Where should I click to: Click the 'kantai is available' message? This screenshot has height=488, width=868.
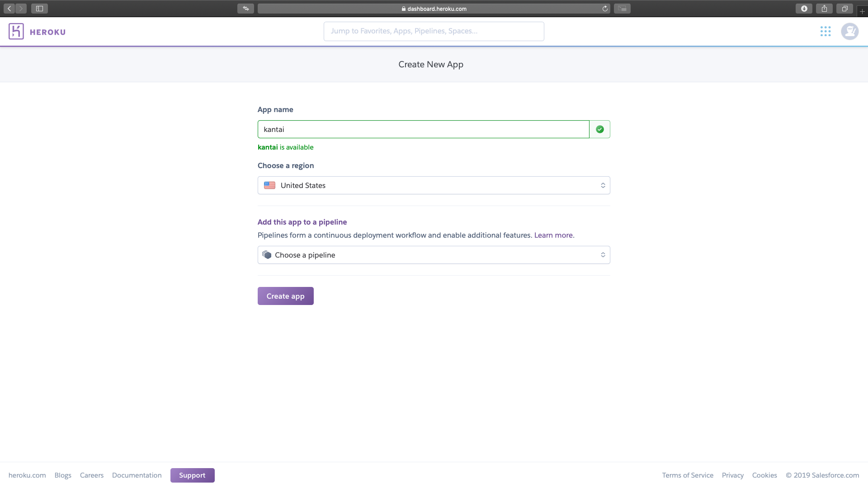point(285,147)
